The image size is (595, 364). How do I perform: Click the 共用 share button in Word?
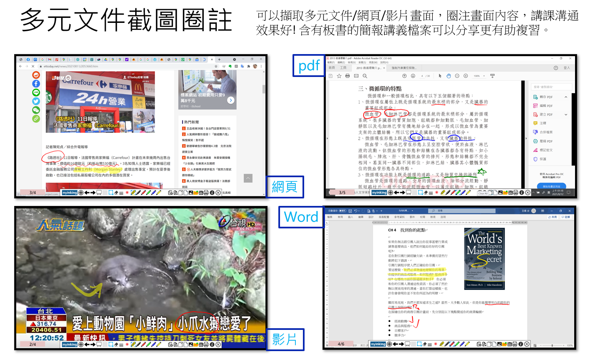(553, 217)
